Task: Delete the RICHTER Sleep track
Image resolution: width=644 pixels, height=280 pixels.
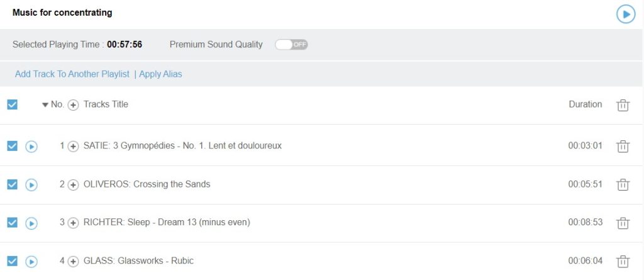Action: [x=623, y=223]
